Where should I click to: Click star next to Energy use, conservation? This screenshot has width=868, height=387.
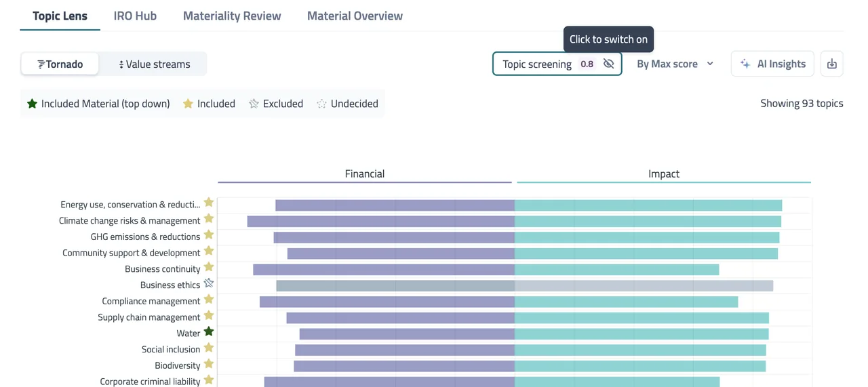tap(209, 203)
